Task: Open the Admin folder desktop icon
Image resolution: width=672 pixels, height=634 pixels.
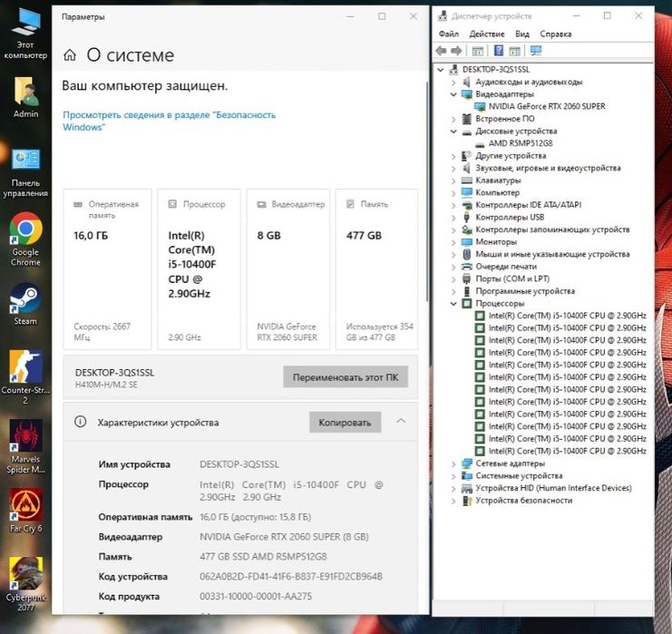Action: click(x=25, y=98)
